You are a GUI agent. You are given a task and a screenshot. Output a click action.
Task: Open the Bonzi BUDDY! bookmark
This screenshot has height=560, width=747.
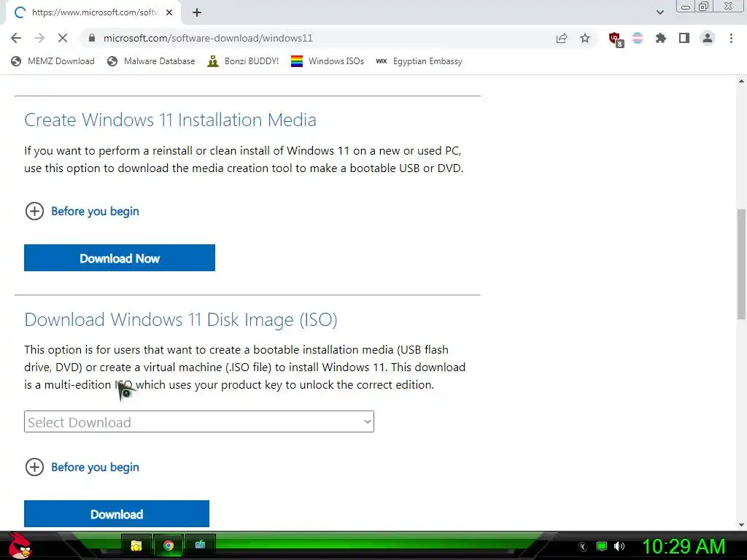[x=242, y=61]
